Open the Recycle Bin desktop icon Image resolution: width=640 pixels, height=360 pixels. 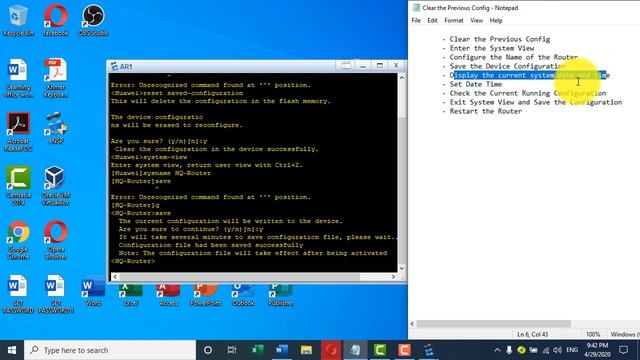pos(18,20)
